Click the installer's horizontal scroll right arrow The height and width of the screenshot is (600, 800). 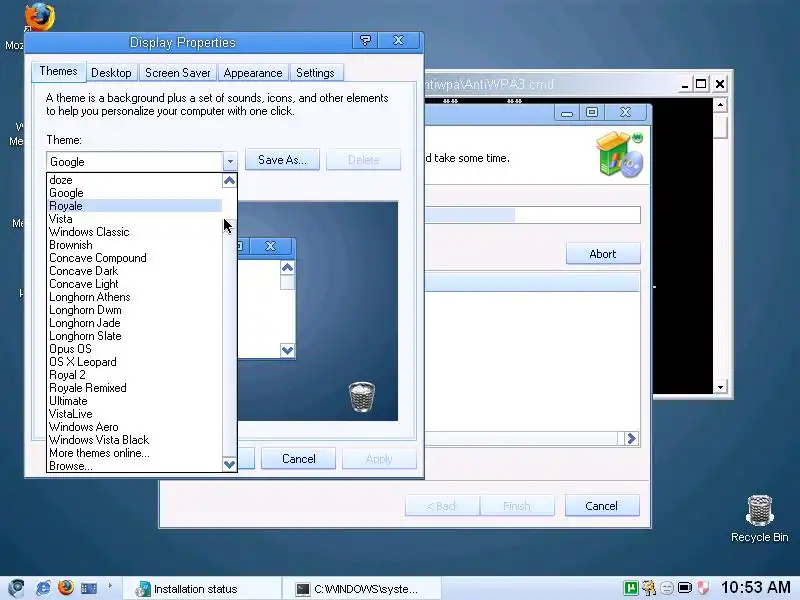pyautogui.click(x=632, y=438)
